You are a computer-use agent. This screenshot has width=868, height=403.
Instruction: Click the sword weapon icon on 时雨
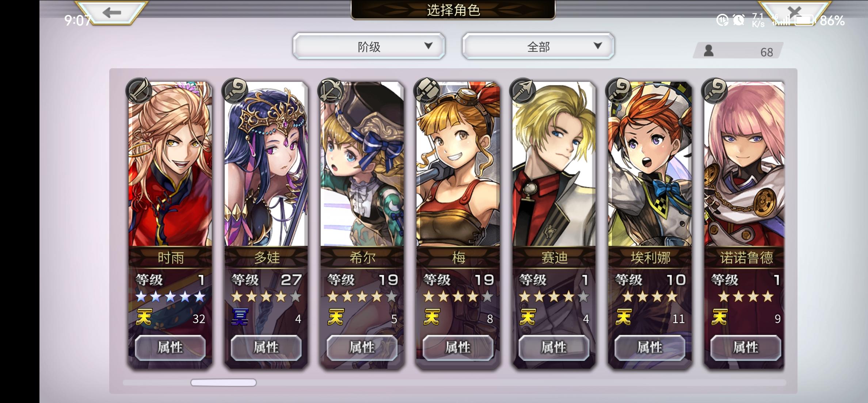pyautogui.click(x=139, y=91)
